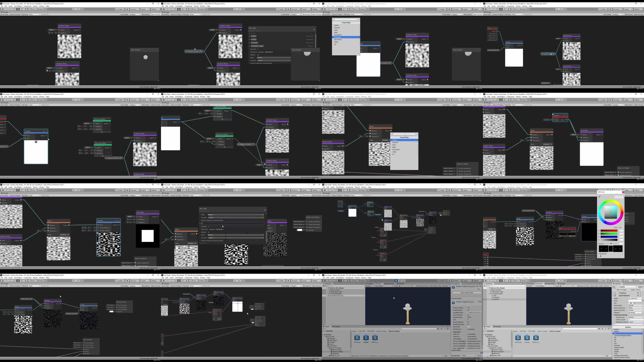
Task: Choose Shader Graphs in the Shaders list
Action: coord(619,348)
